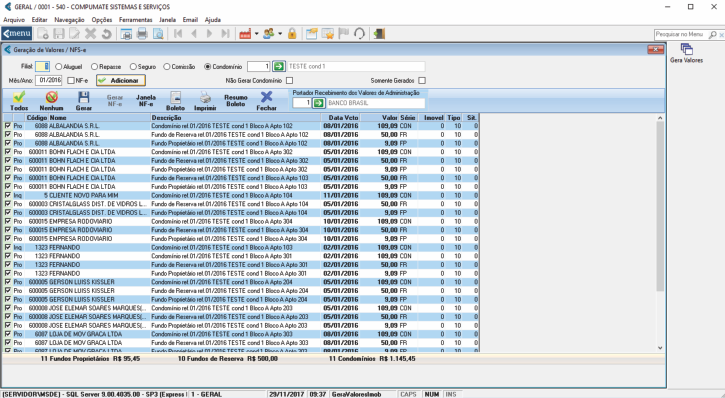Click the new record toolbar icon

(43, 33)
